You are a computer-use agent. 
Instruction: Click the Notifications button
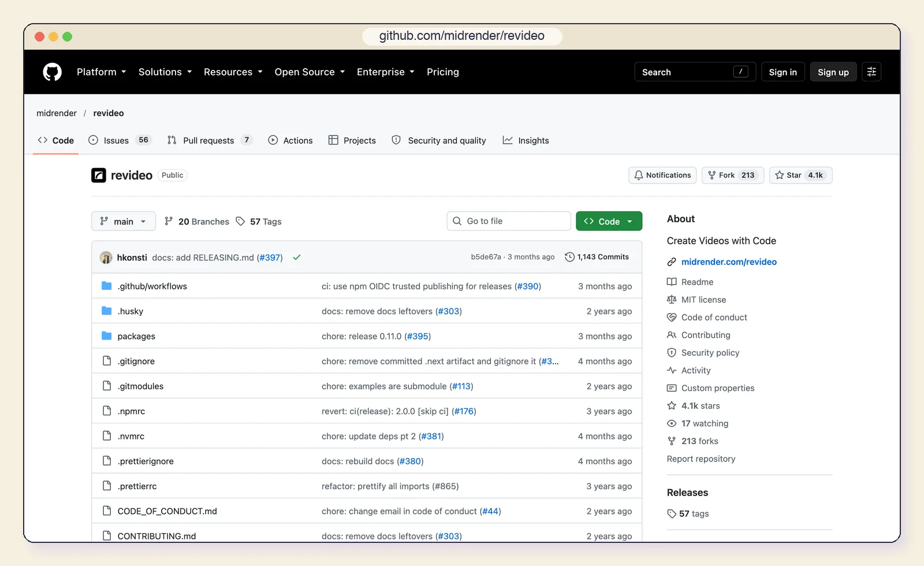pyautogui.click(x=662, y=175)
